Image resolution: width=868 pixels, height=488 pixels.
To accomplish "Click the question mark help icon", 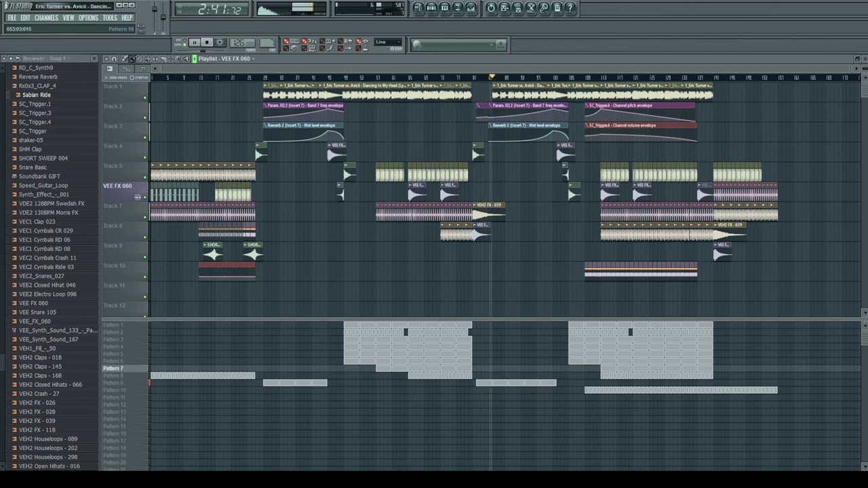I will [x=570, y=8].
